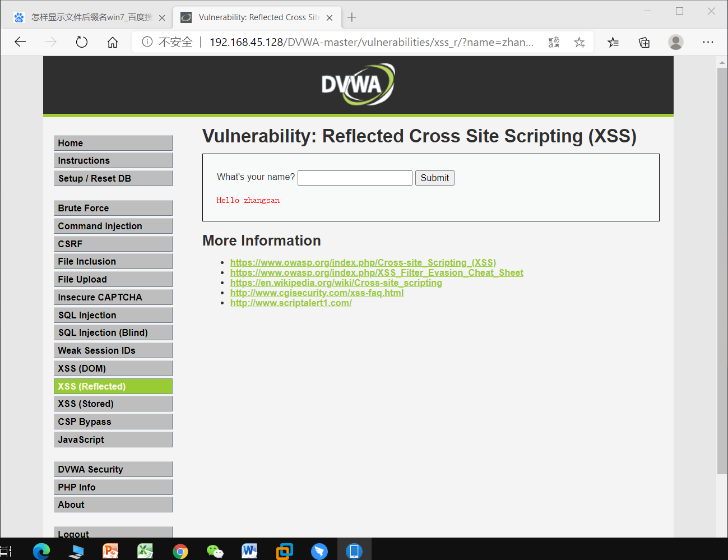
Task: Open SQL Injection (Blind) page
Action: pyautogui.click(x=113, y=332)
